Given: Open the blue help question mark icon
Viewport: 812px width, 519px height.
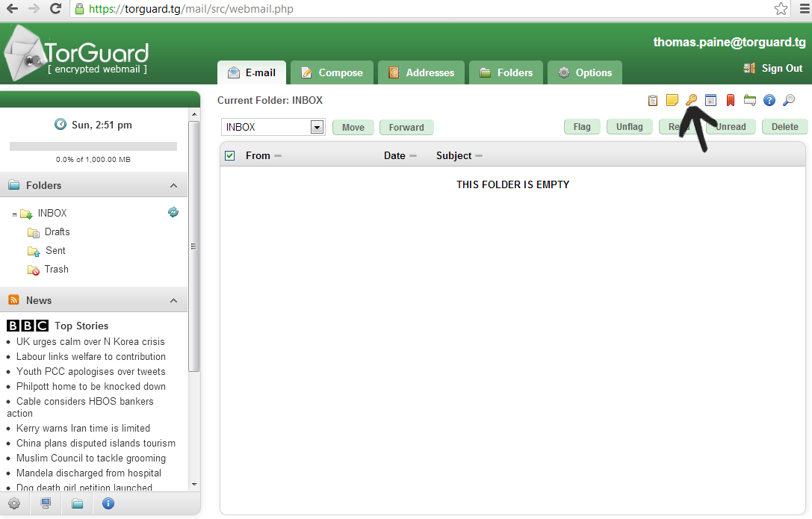Looking at the screenshot, I should pos(769,100).
